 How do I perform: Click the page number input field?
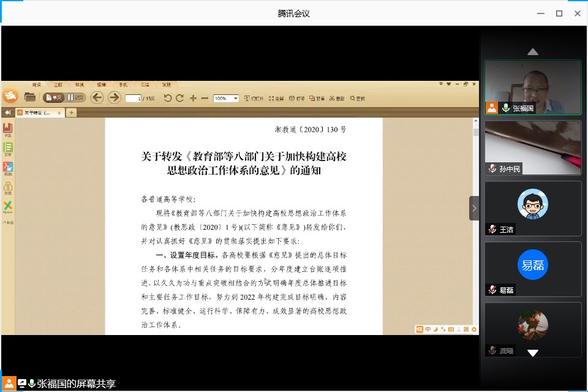(132, 98)
